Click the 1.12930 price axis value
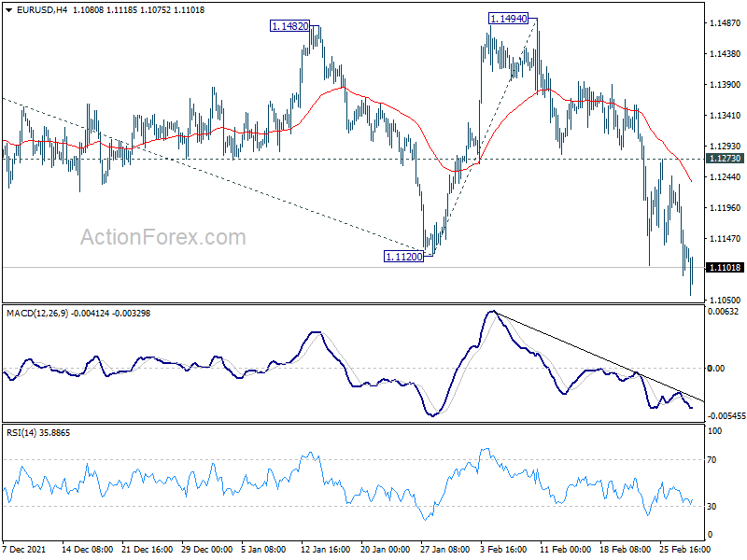747x560 pixels. [x=725, y=147]
